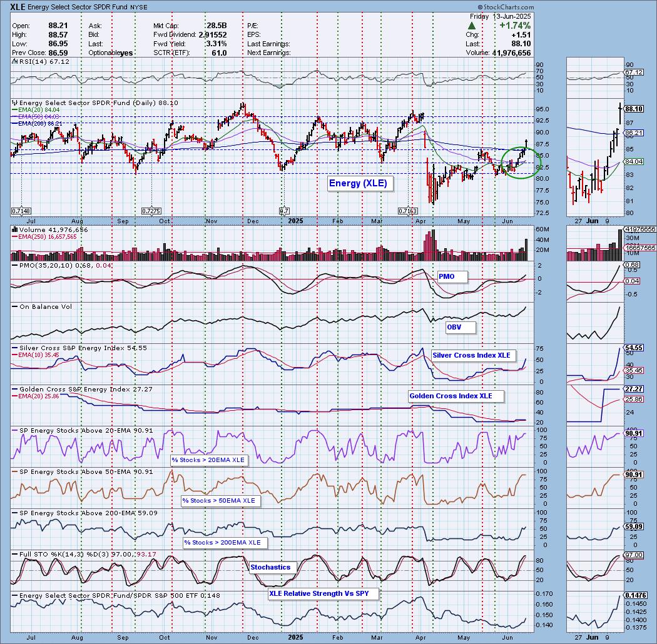The image size is (657, 644).
Task: Select the 0.1476 relative strength tag
Action: [x=636, y=595]
